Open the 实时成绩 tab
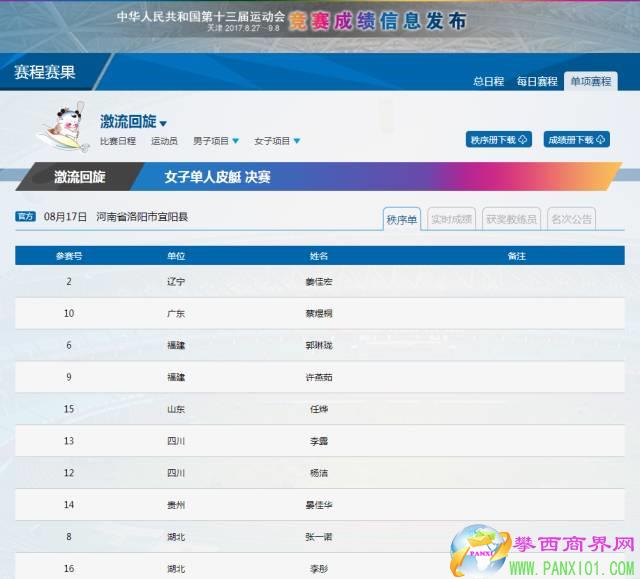The height and width of the screenshot is (579, 640). coord(451,219)
